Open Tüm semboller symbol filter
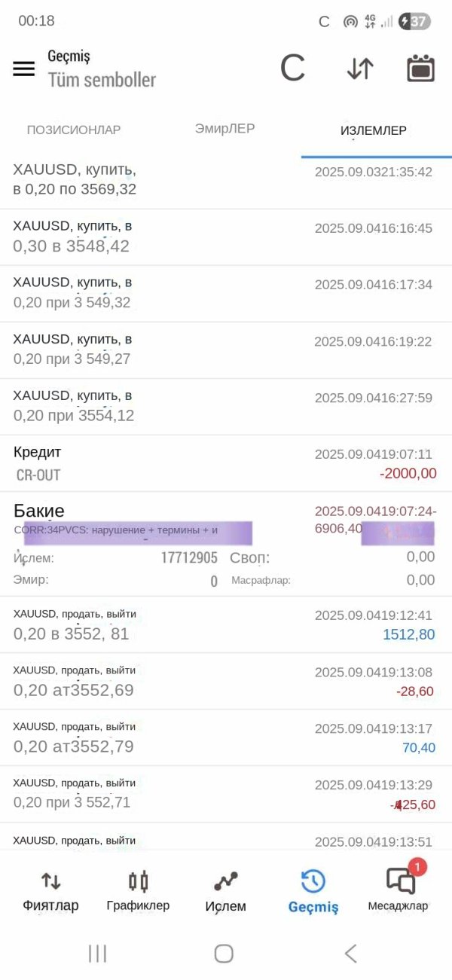 [x=102, y=79]
